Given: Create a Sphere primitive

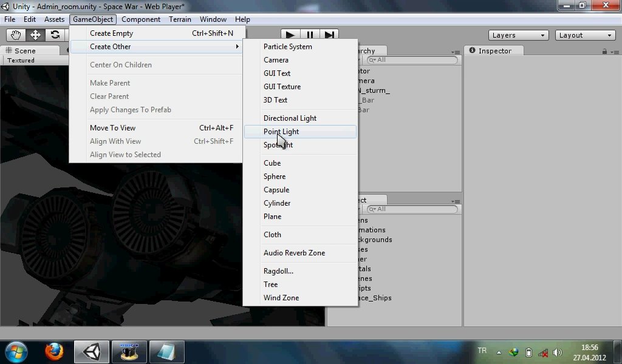Looking at the screenshot, I should (x=300, y=177).
